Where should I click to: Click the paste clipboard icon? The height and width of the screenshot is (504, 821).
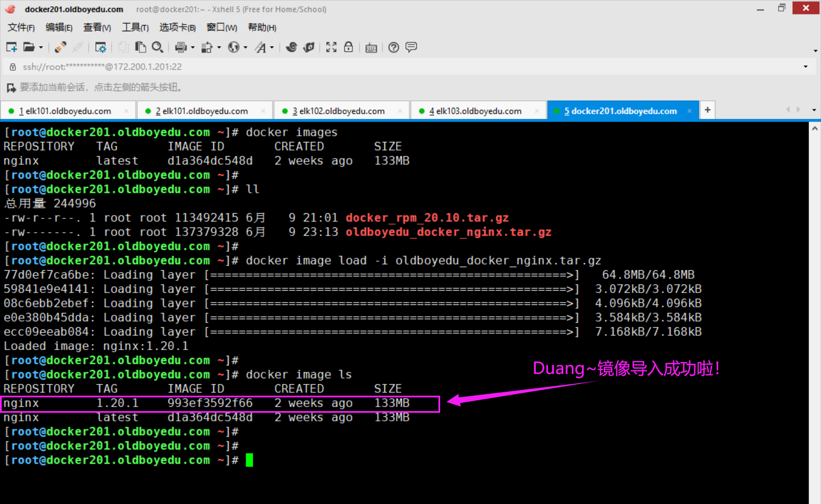(140, 47)
